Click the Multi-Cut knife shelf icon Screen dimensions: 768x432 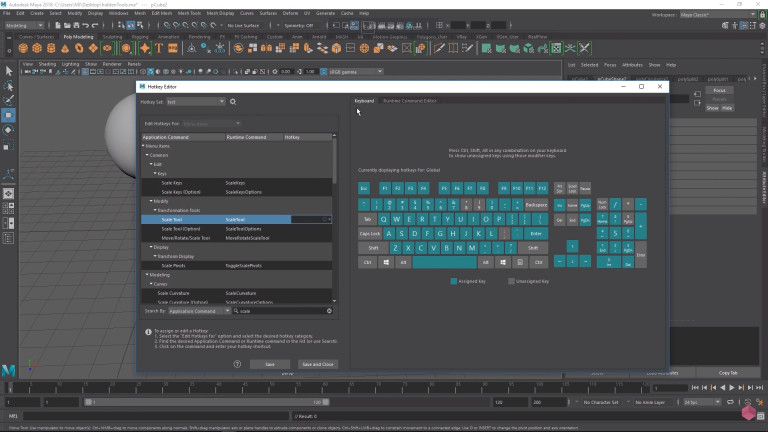click(x=439, y=48)
